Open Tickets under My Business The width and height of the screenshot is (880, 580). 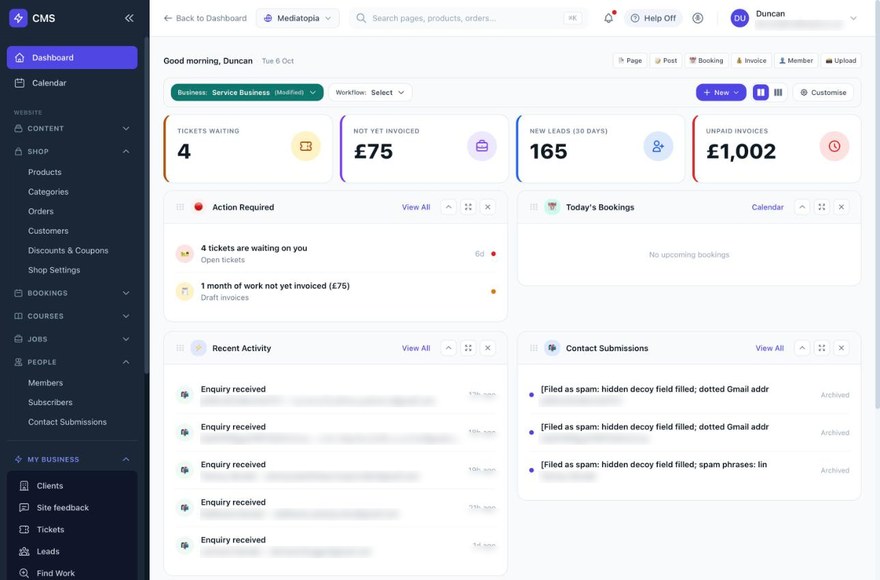pos(72,529)
